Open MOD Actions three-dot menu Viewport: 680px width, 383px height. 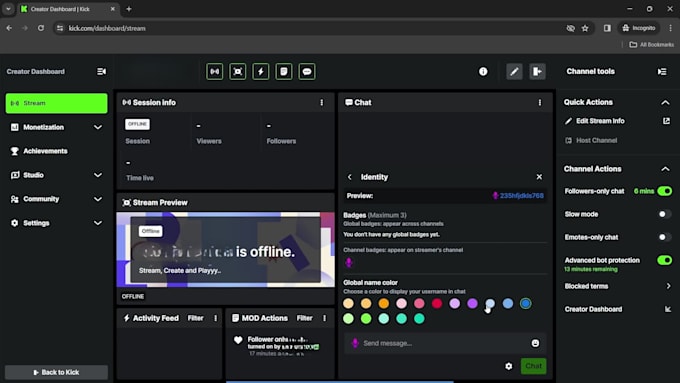(324, 318)
